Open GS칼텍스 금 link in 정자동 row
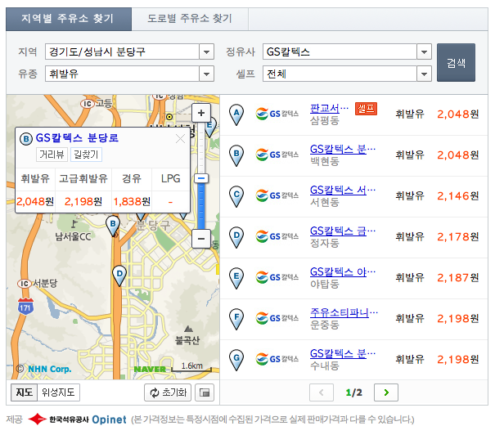The height and width of the screenshot is (435, 504). point(343,231)
